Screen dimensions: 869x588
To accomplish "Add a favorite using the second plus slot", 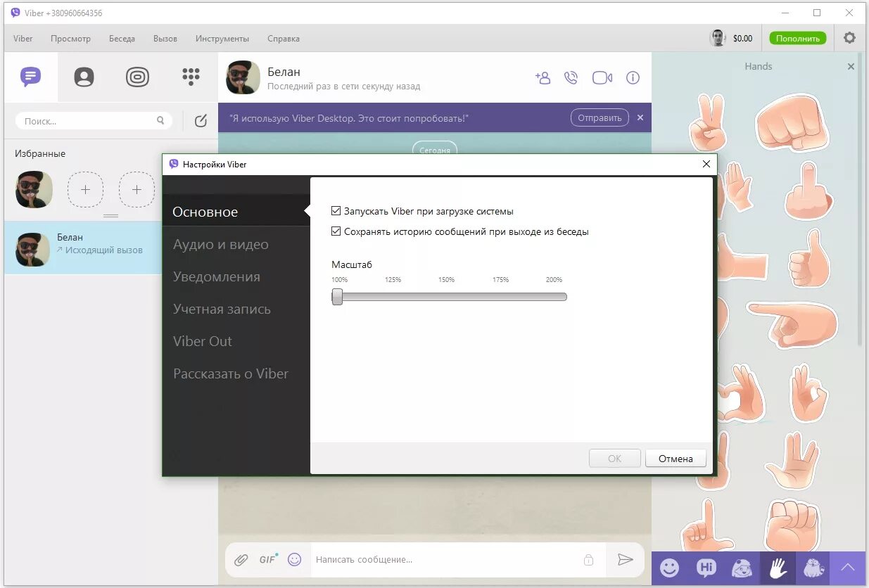I will coord(137,189).
